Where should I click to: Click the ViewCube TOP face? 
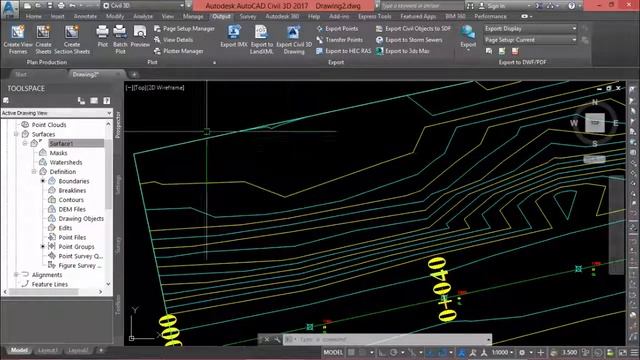(595, 122)
